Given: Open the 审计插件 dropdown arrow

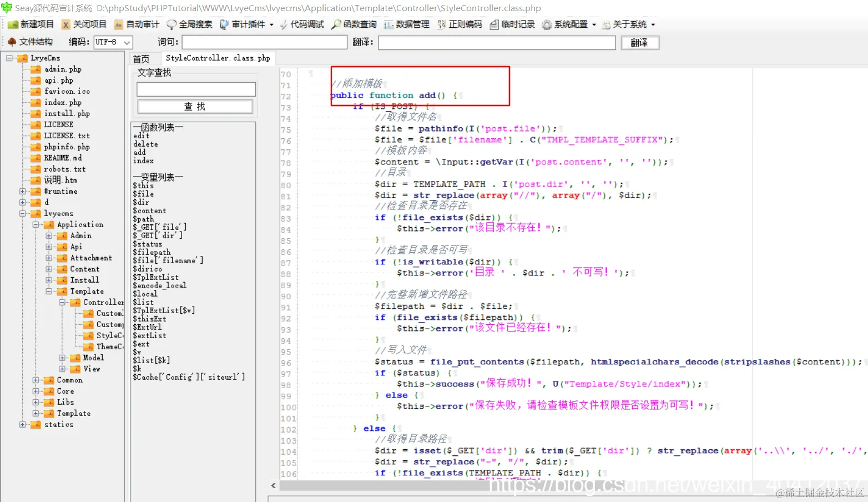Looking at the screenshot, I should click(271, 24).
